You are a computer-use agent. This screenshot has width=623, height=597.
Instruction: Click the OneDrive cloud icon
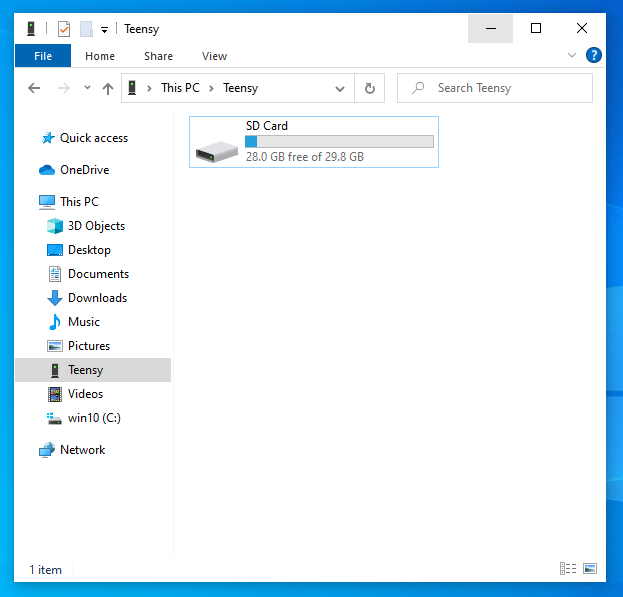point(47,170)
